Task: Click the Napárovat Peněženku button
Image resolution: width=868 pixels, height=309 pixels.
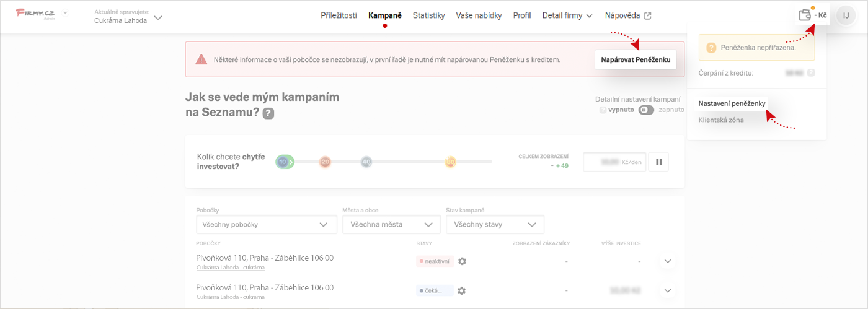Action: [x=635, y=59]
